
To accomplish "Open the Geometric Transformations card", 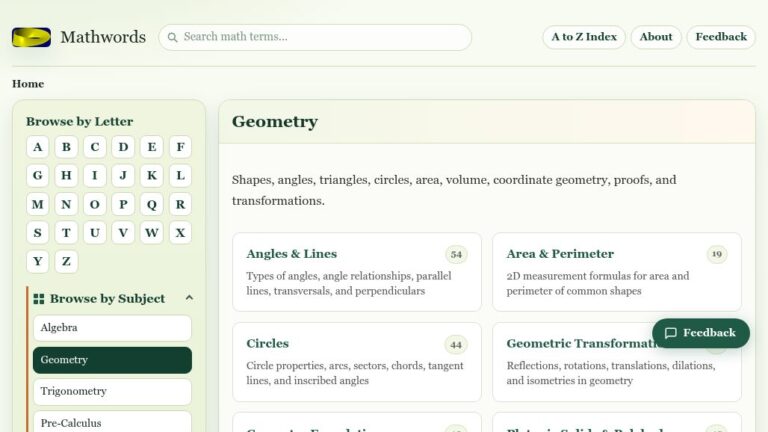I will coord(617,362).
